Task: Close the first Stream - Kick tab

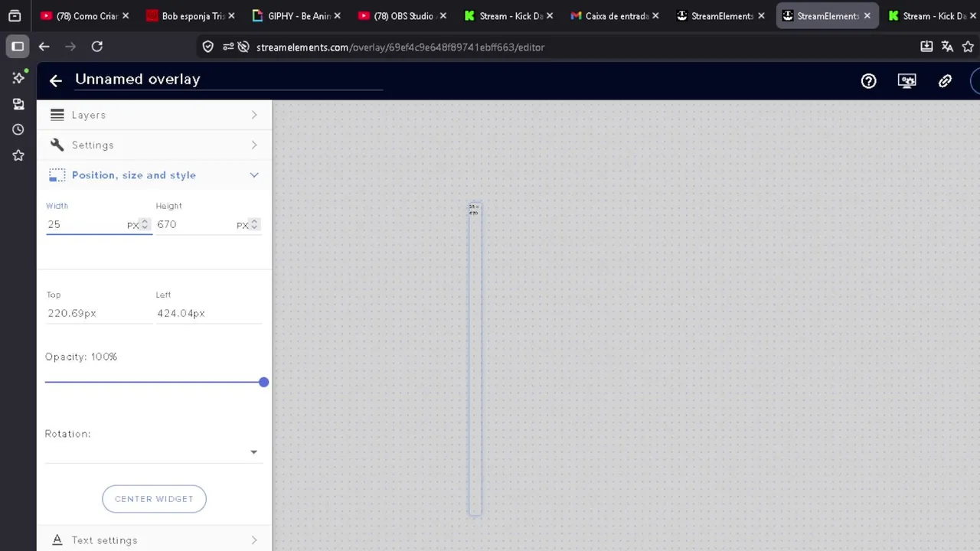Action: click(549, 16)
